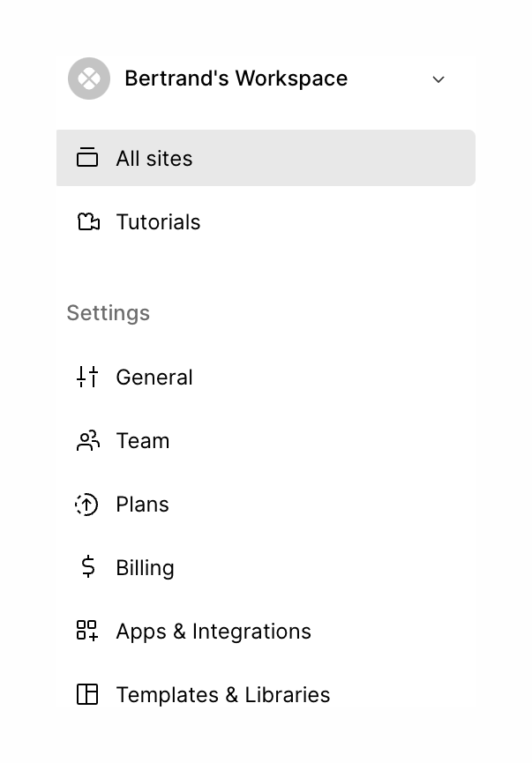Switch to the All sites section
Screen dimensions: 532x763
(x=154, y=158)
